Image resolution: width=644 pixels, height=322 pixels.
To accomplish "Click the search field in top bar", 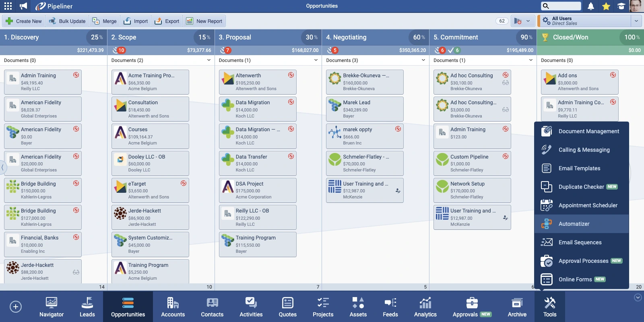I will coord(561,6).
